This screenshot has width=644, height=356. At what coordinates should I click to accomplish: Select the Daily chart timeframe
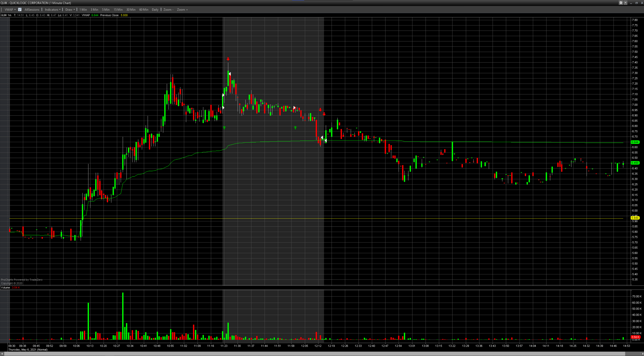point(155,10)
